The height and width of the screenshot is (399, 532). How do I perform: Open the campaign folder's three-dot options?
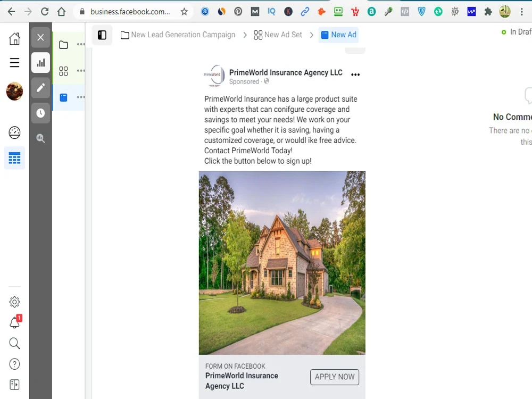tap(81, 44)
